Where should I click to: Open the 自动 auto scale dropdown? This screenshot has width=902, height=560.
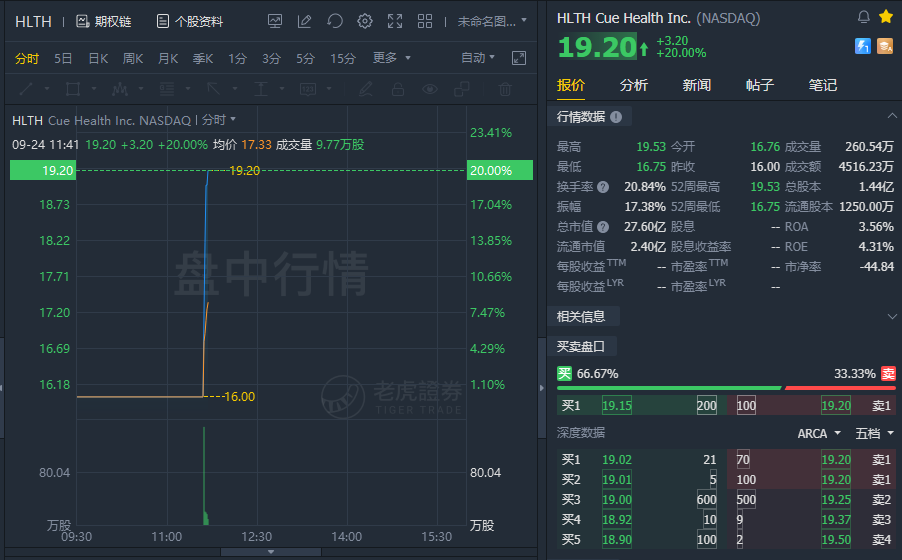point(477,58)
